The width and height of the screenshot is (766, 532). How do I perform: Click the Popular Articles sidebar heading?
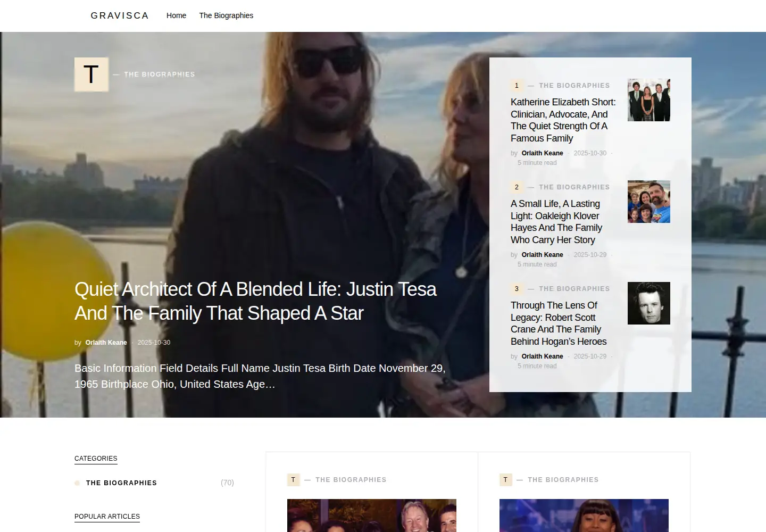[107, 517]
